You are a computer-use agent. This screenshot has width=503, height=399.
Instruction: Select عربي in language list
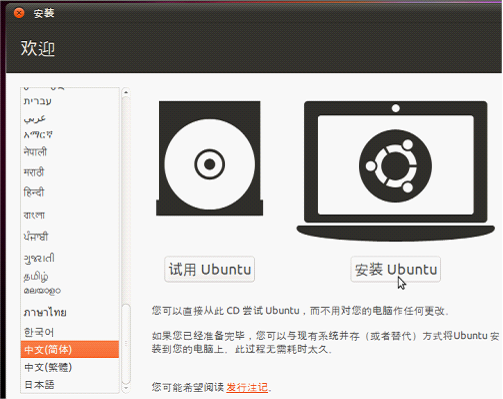pyautogui.click(x=70, y=118)
